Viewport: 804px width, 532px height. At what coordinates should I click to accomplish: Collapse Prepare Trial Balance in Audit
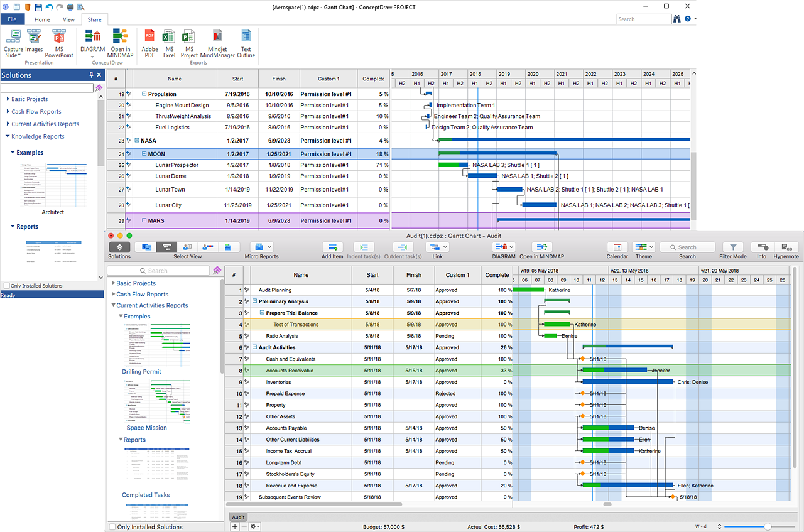[x=262, y=313]
